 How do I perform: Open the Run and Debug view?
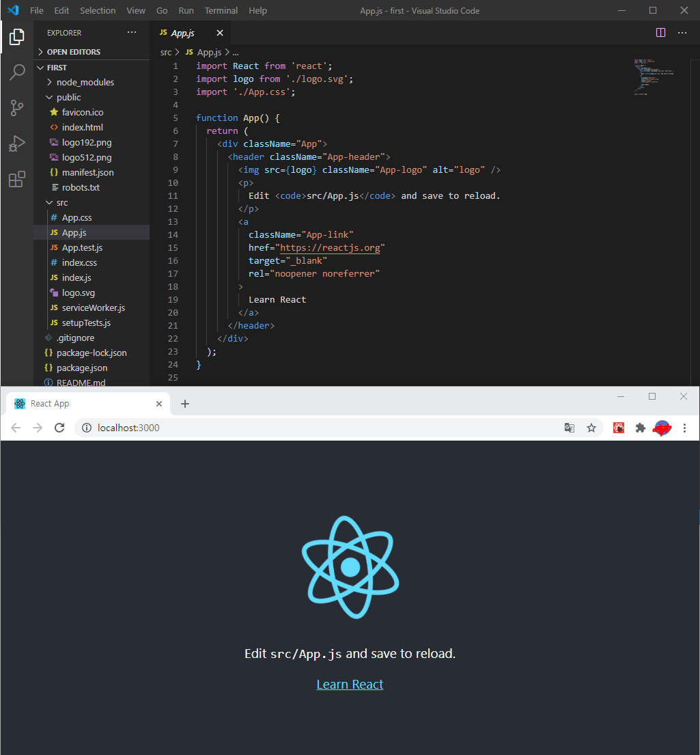click(17, 143)
